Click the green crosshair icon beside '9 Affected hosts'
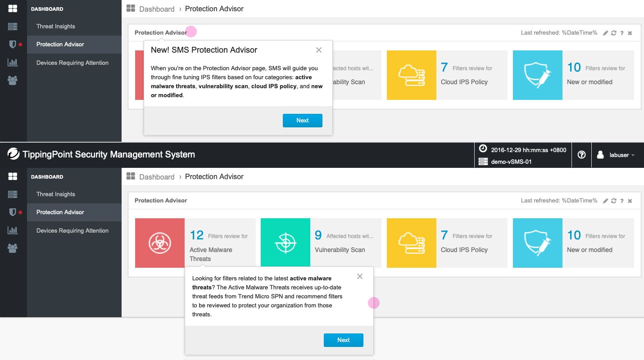Viewport: 644px width, 360px height. (x=286, y=243)
